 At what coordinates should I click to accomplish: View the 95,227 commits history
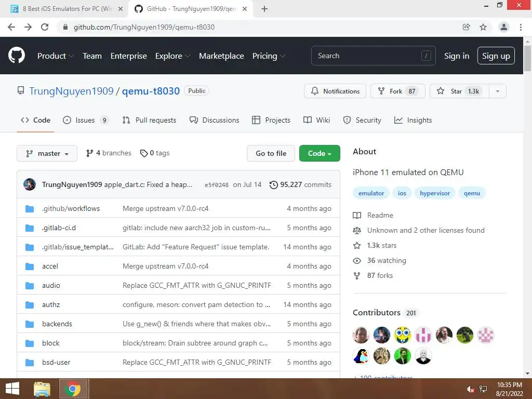click(301, 184)
